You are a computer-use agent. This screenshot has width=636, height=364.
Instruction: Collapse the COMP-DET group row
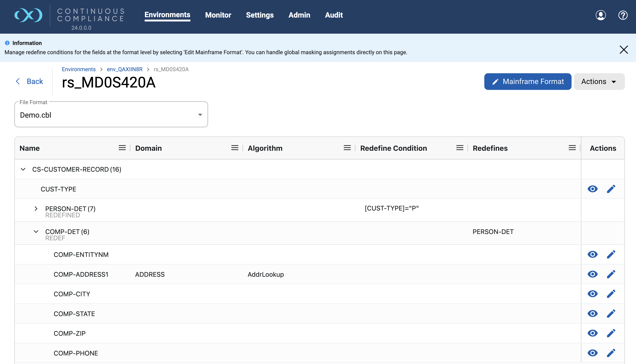36,232
